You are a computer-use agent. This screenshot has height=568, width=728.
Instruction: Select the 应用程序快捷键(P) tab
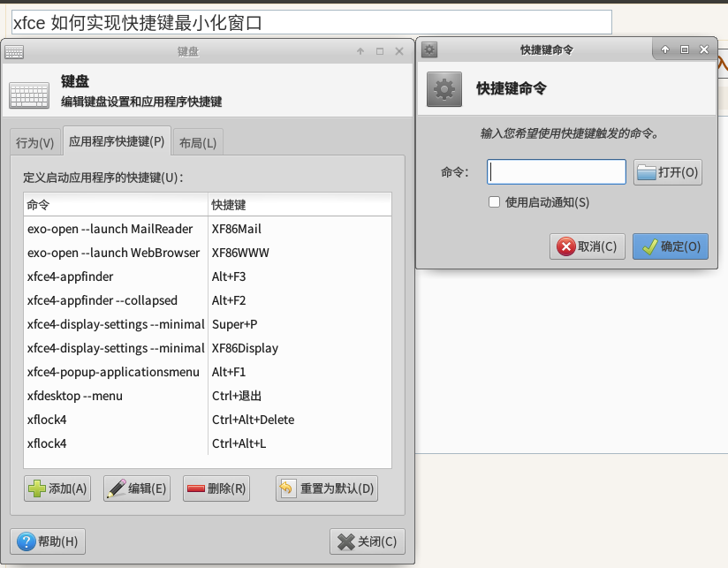tap(117, 141)
